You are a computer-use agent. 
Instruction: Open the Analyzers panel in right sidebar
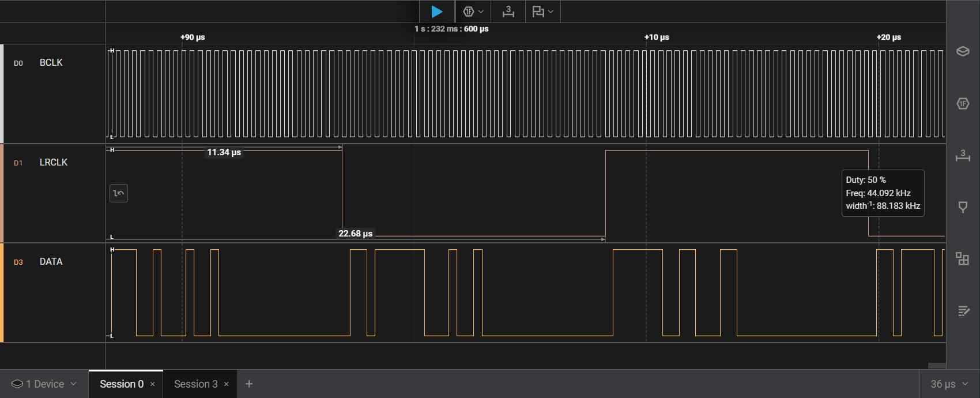(x=963, y=104)
